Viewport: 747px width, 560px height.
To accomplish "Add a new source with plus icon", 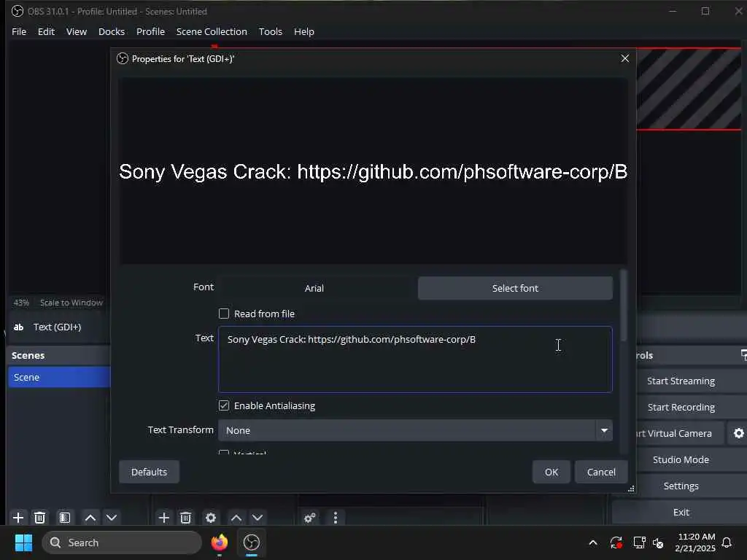I will point(164,518).
